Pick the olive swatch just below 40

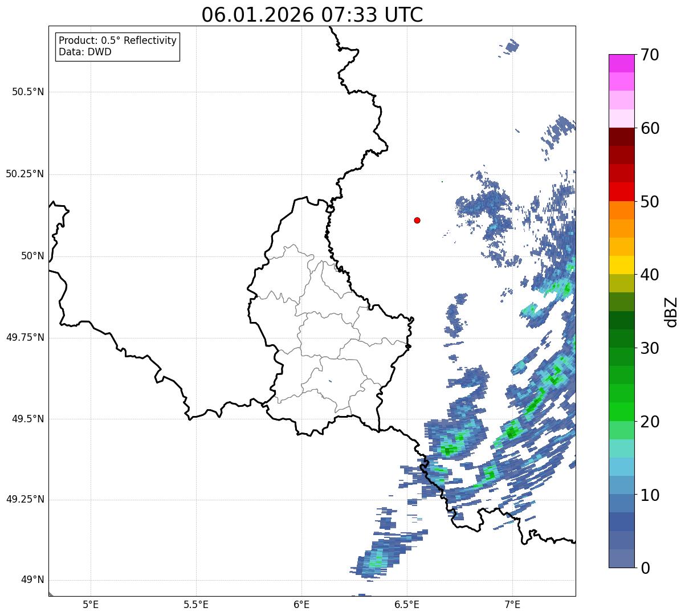pos(622,283)
